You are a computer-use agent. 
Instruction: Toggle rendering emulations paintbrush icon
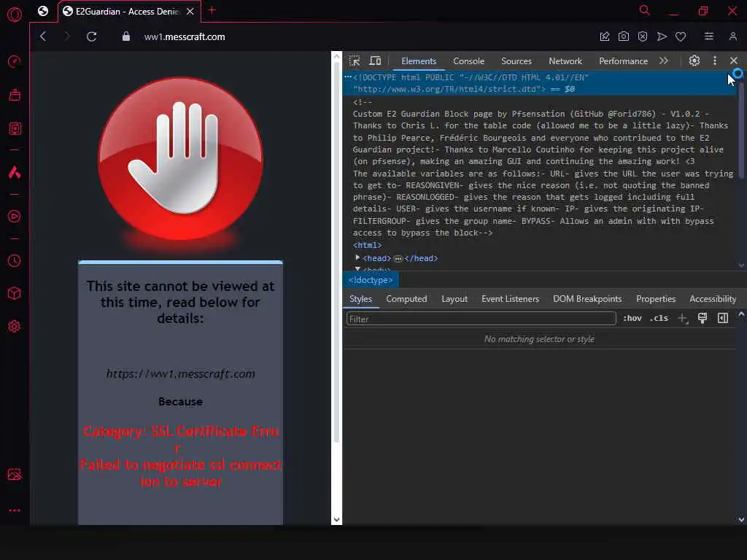pyautogui.click(x=703, y=318)
